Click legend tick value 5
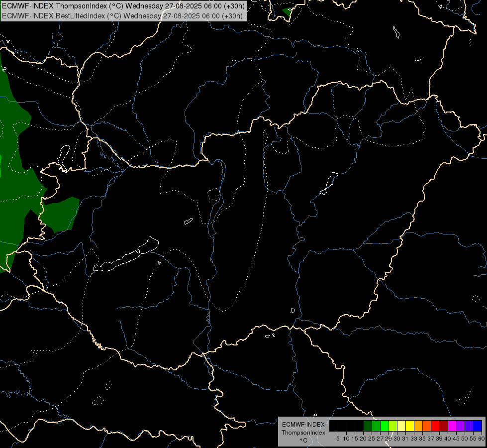The width and height of the screenshot is (487, 448). 338,439
